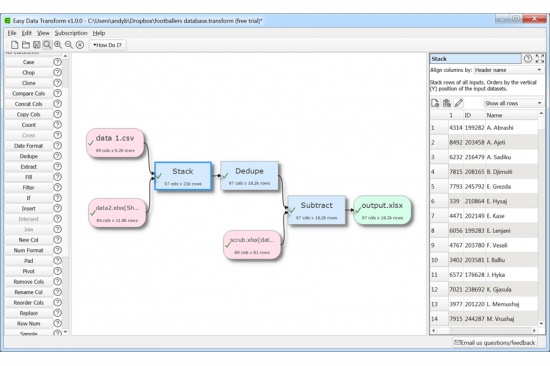
Task: Select the output.xlsx output node
Action: coord(382,210)
